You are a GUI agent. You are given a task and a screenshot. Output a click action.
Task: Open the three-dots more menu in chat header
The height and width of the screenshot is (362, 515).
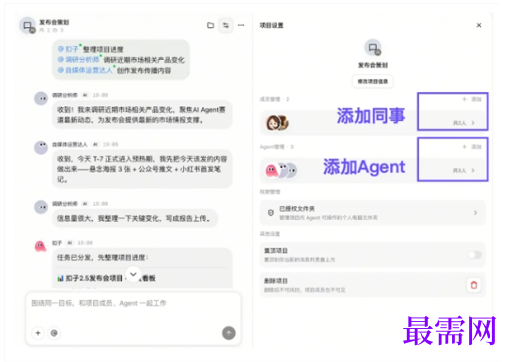point(241,25)
